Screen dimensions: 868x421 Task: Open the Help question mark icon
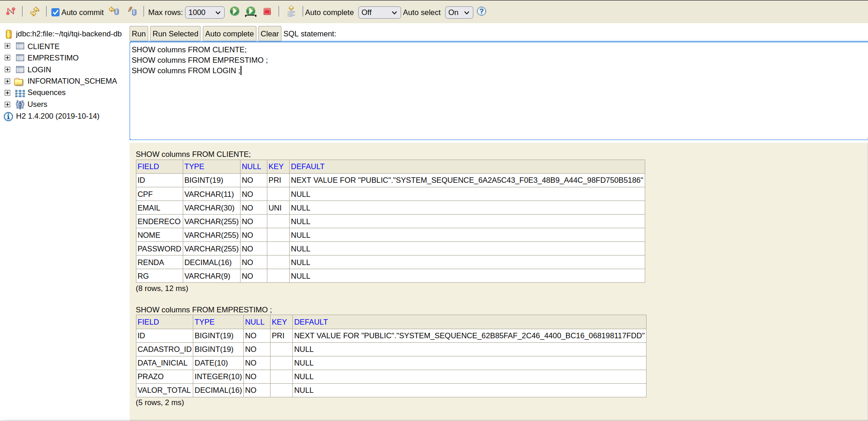click(482, 11)
